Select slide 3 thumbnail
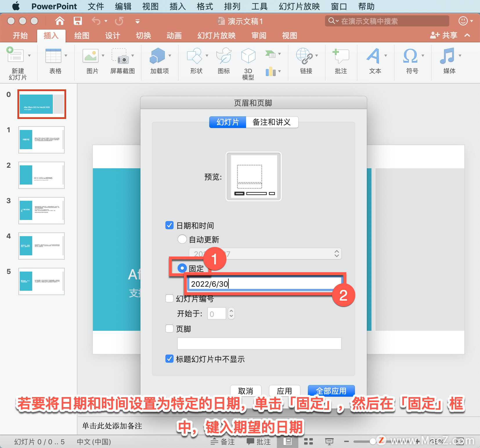Screen dimensions: 480x448 41,210
